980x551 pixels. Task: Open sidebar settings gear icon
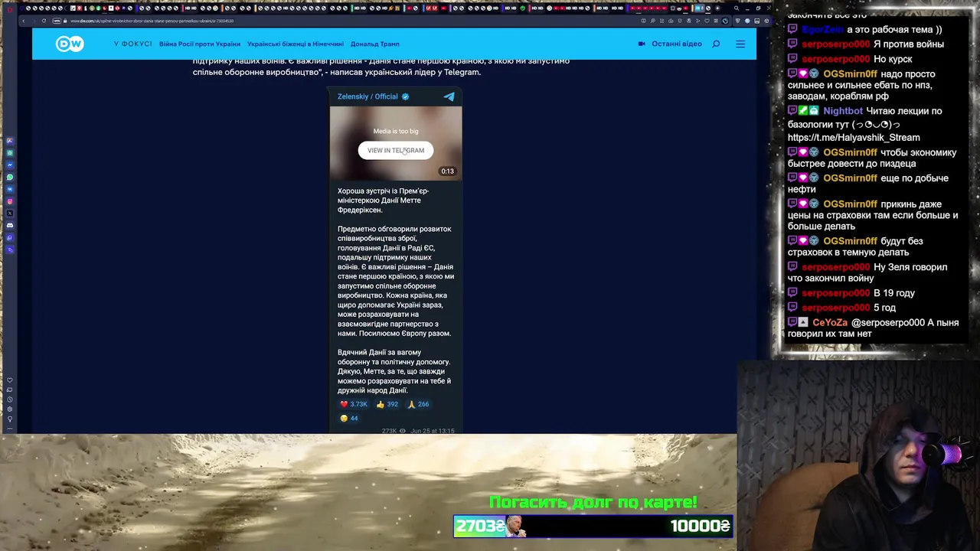[10, 409]
